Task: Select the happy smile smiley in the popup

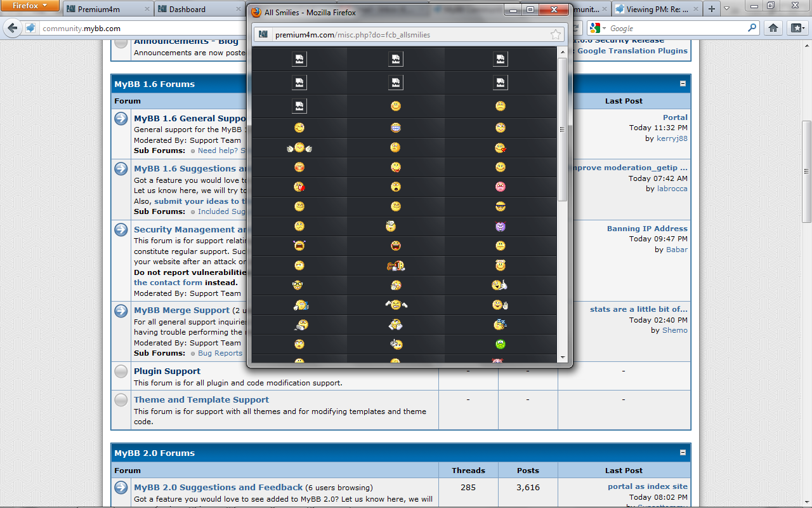Action: [396, 106]
